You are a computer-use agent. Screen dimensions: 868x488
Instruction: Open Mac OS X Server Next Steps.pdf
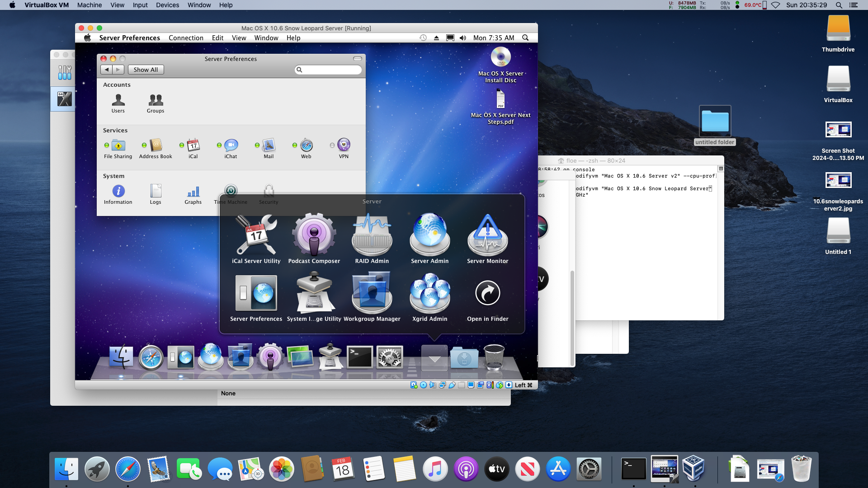tap(500, 107)
